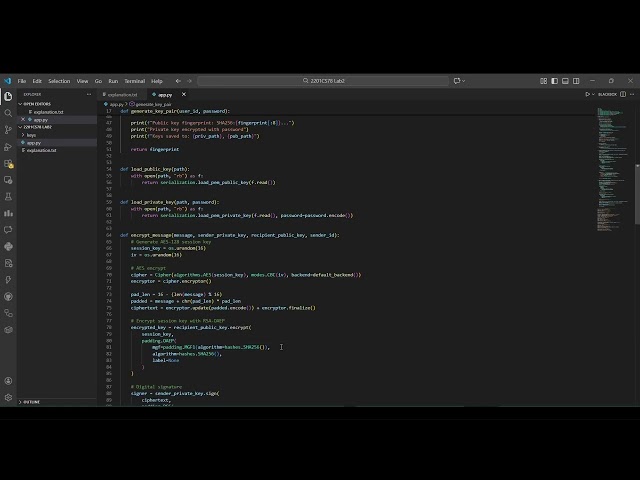Click the BLACKBOX button in editor toolbar

[x=606, y=94]
